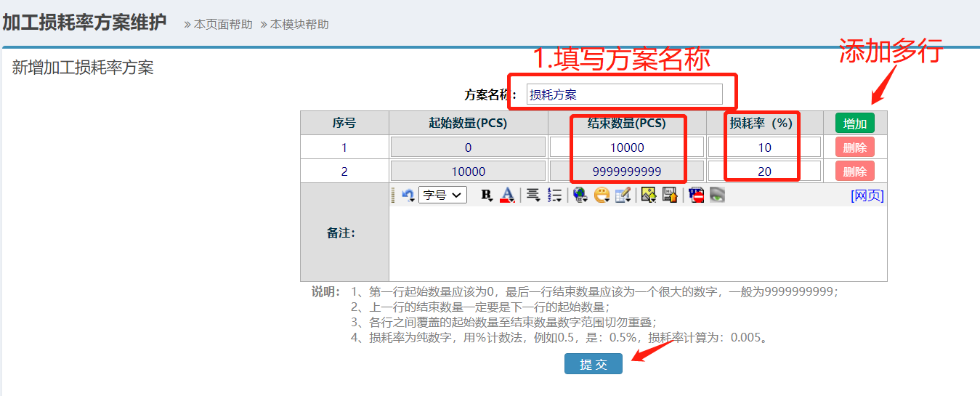Click the green 增加 button

(x=855, y=123)
